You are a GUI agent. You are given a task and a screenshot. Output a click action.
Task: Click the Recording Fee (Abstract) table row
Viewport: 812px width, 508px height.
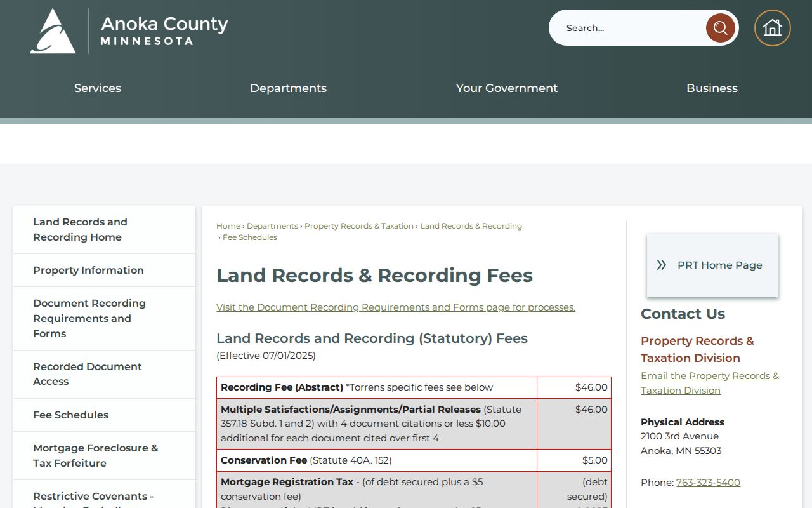[x=414, y=387]
